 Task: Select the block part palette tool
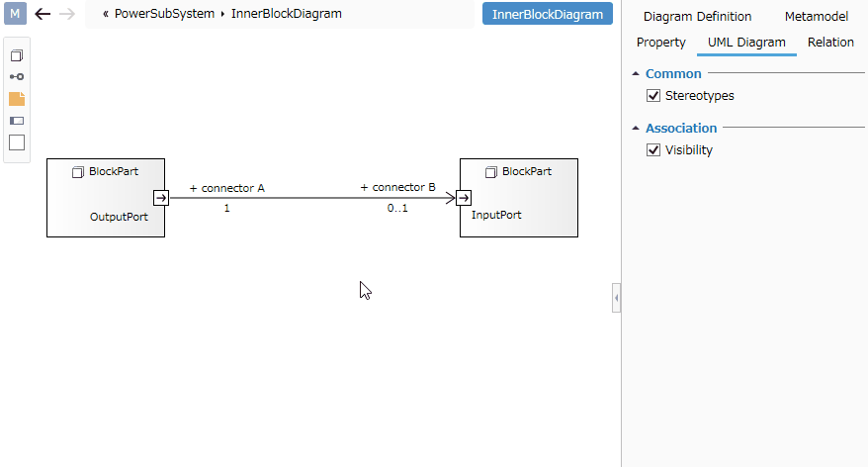[x=17, y=55]
